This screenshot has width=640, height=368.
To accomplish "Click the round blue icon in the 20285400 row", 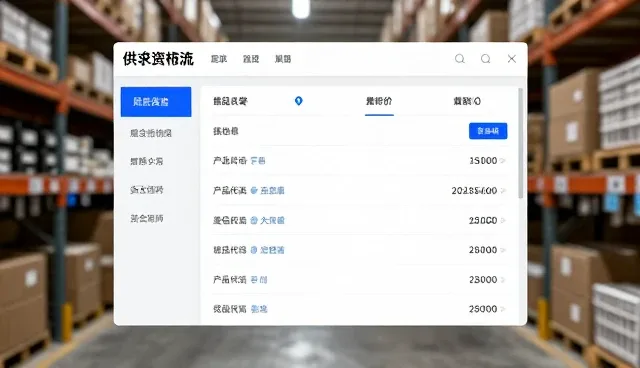I will pos(254,191).
